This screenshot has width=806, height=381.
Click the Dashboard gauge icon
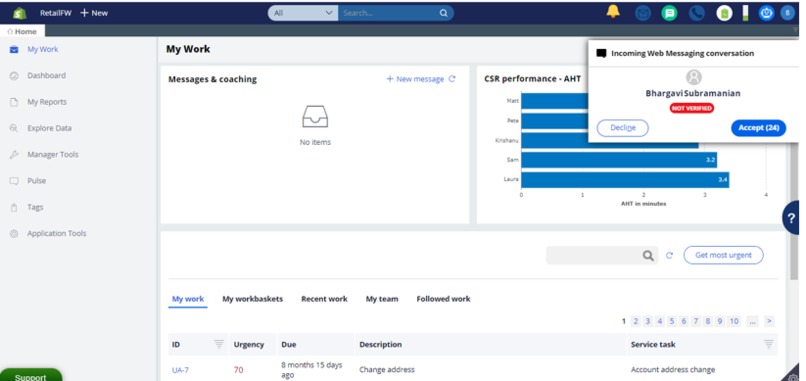(x=14, y=76)
